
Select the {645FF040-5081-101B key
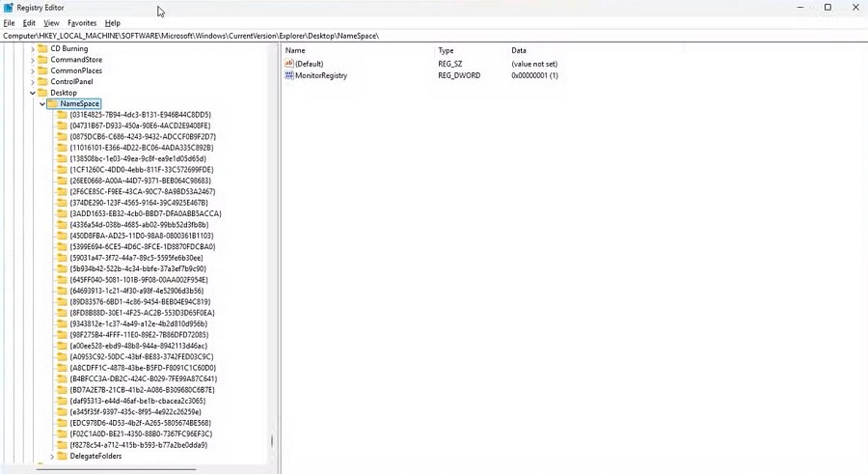(139, 280)
